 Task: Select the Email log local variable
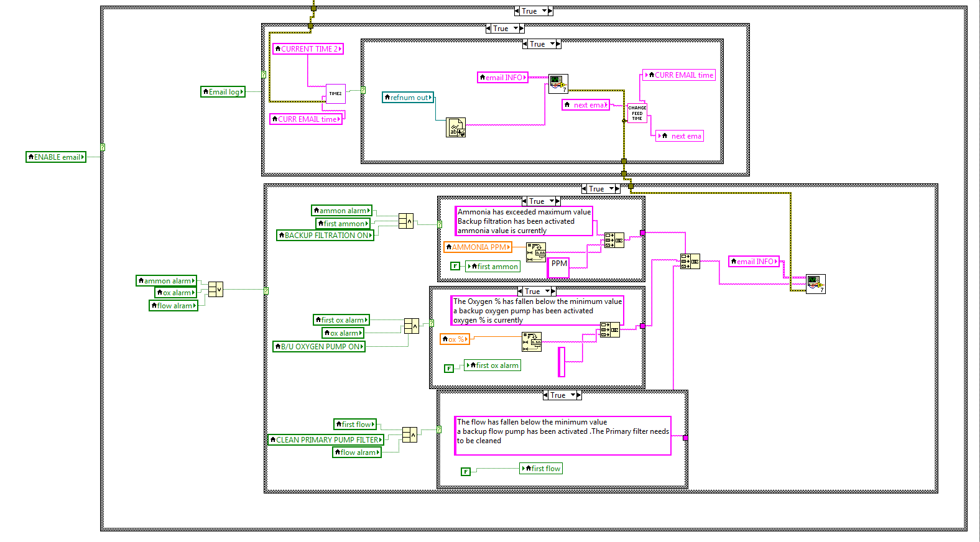pos(223,92)
